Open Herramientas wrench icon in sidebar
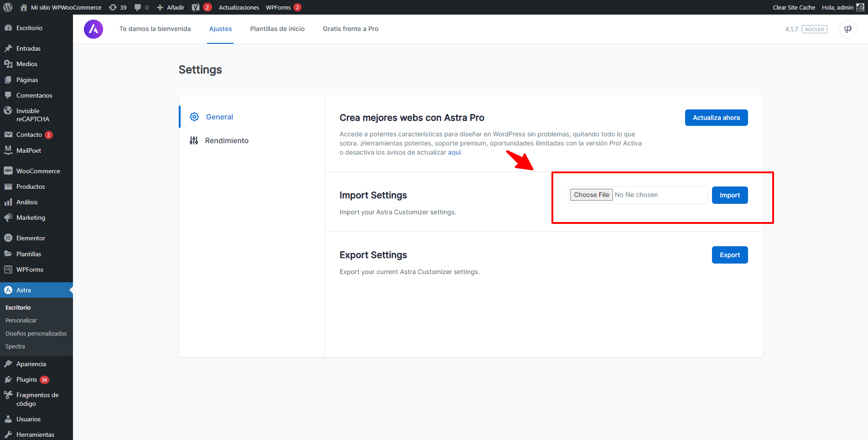 pos(8,435)
